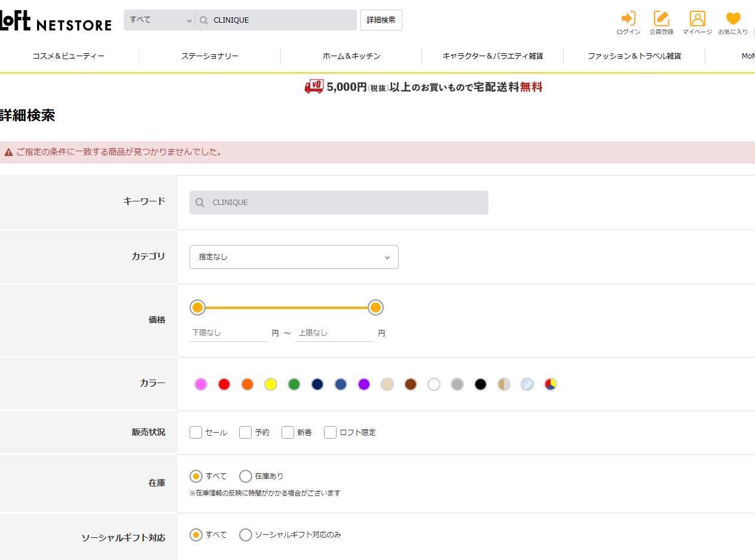The width and height of the screenshot is (755, 560).
Task: Select the clear transparent color swatch
Action: pos(527,384)
